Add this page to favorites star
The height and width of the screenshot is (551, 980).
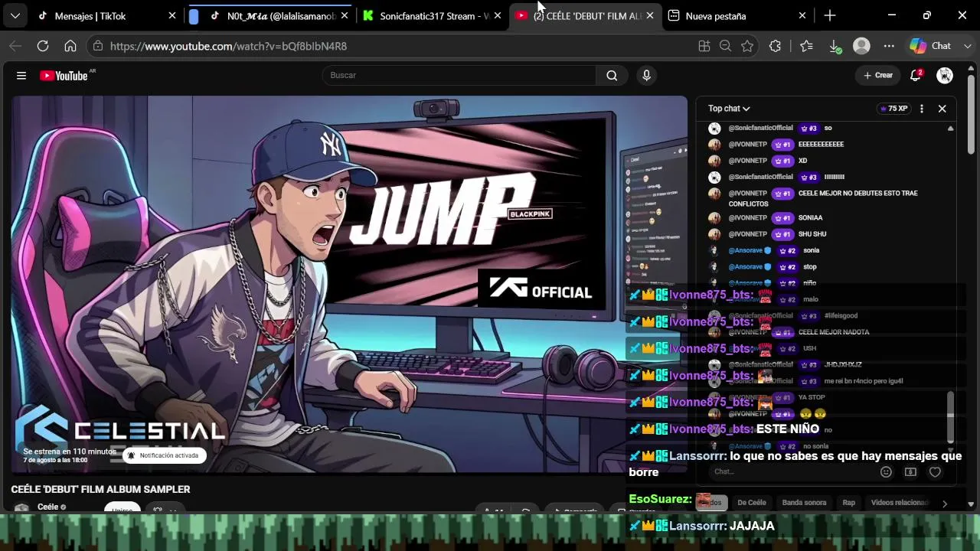747,46
